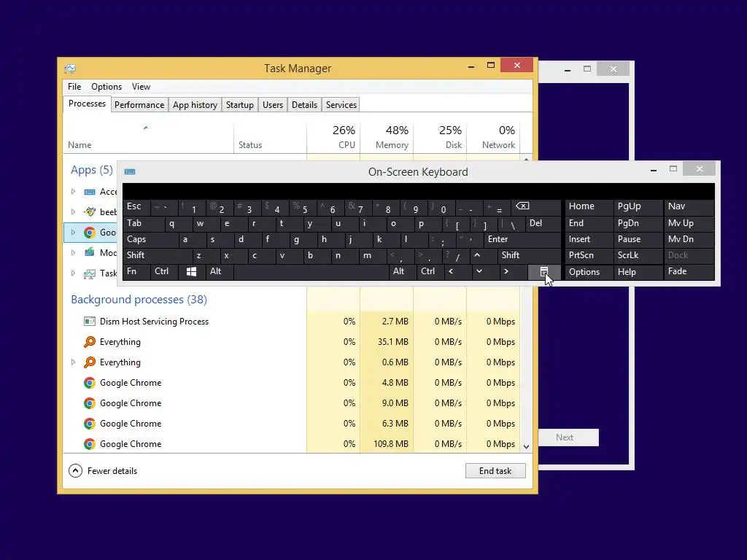
Task: Toggle the Caps lock key
Action: [150, 239]
